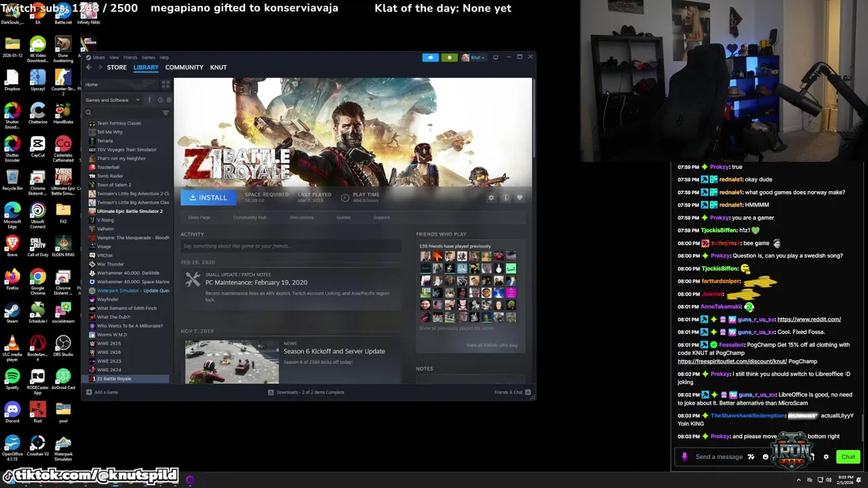Toggle the sort order arrow in library sidebar
Viewport: 868px width, 488px height.
pos(149,100)
